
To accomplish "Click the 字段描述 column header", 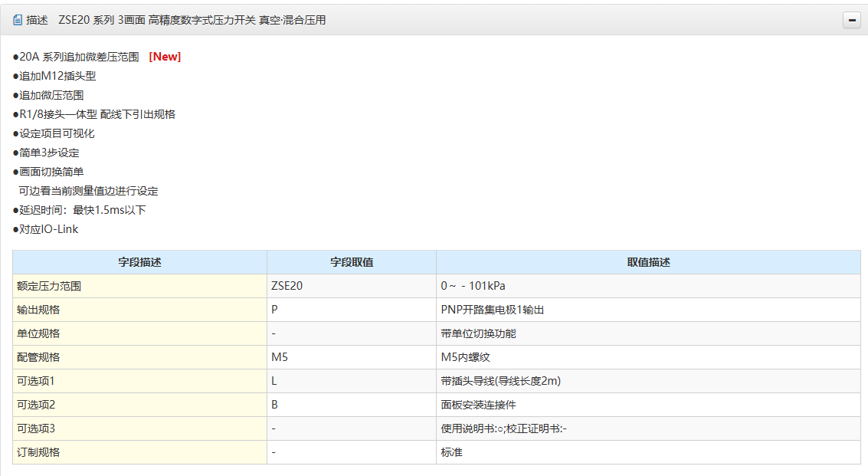I will tap(139, 262).
